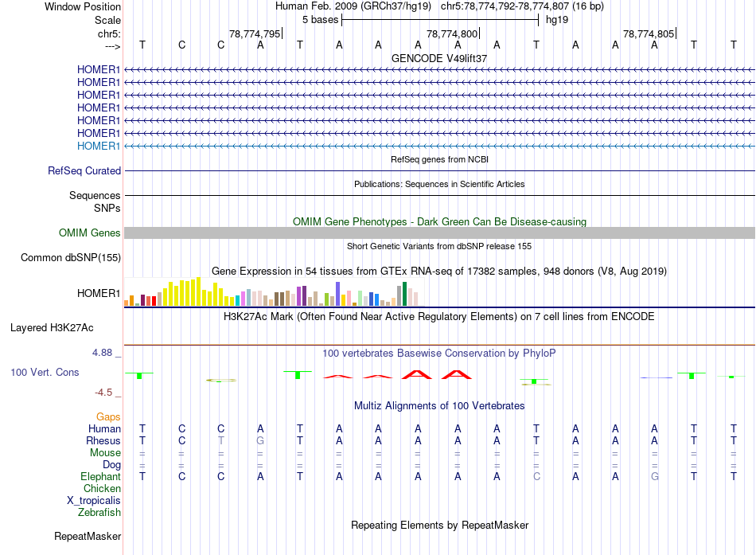Click the tallest yellow GTEx expression bar
This screenshot has width=756, height=555.
coord(198,291)
